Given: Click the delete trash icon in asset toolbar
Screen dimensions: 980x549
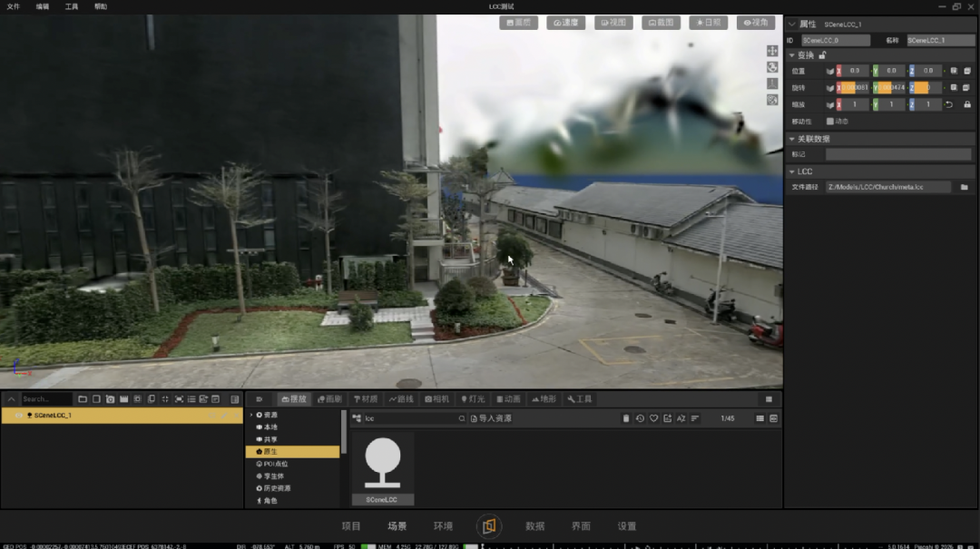Looking at the screenshot, I should (x=625, y=418).
